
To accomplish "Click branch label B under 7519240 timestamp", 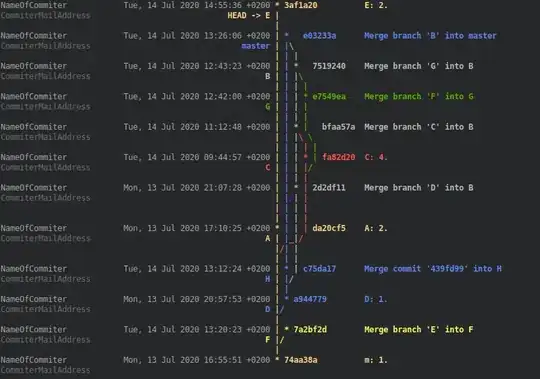I will pos(268,76).
